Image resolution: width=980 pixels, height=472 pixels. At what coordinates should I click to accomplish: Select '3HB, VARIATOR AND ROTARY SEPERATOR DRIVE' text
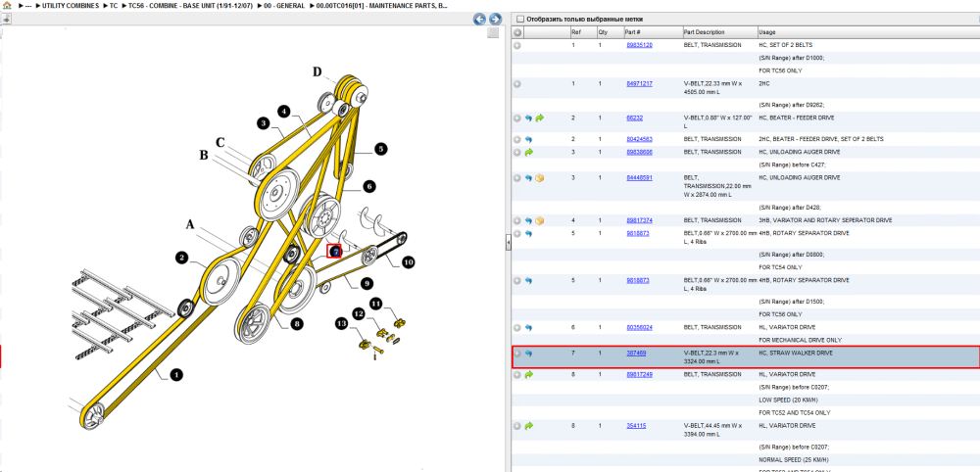pos(825,220)
